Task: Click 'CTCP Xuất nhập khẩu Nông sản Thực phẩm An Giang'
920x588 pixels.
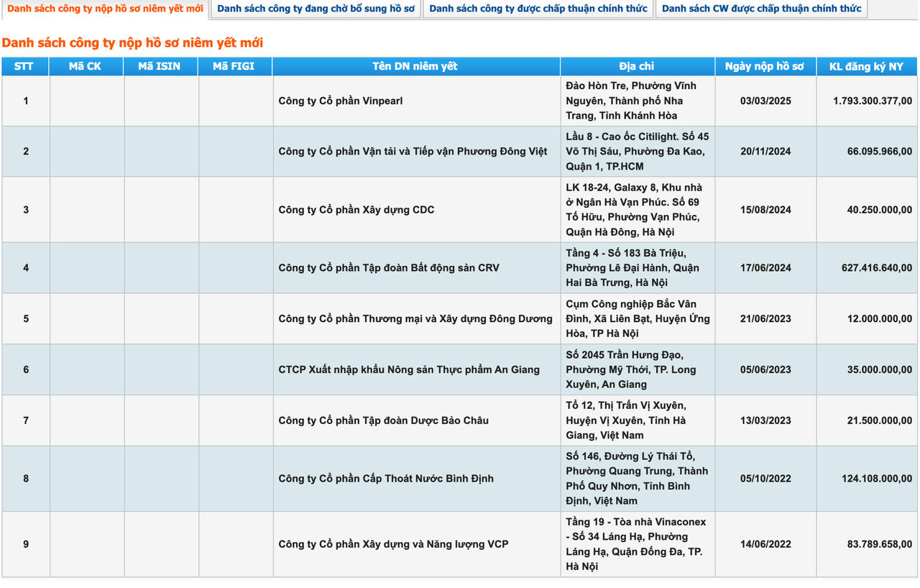Action: point(409,369)
